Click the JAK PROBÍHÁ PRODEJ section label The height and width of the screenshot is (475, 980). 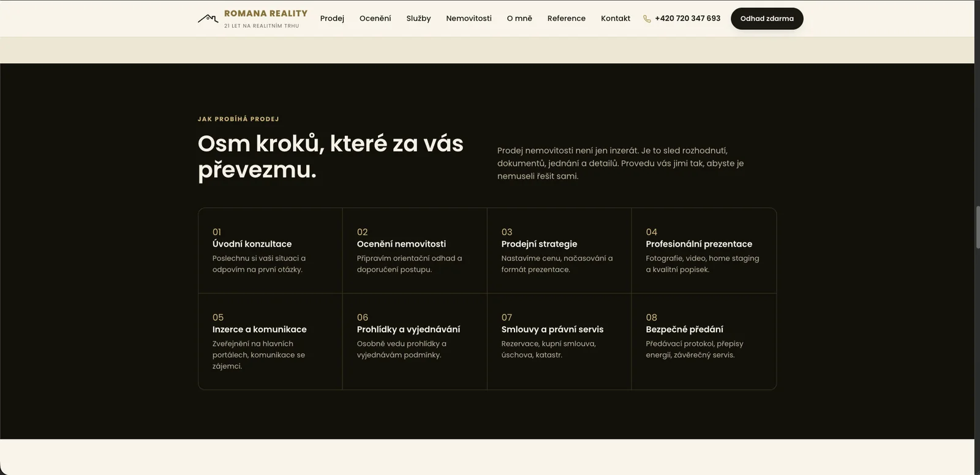click(x=238, y=119)
